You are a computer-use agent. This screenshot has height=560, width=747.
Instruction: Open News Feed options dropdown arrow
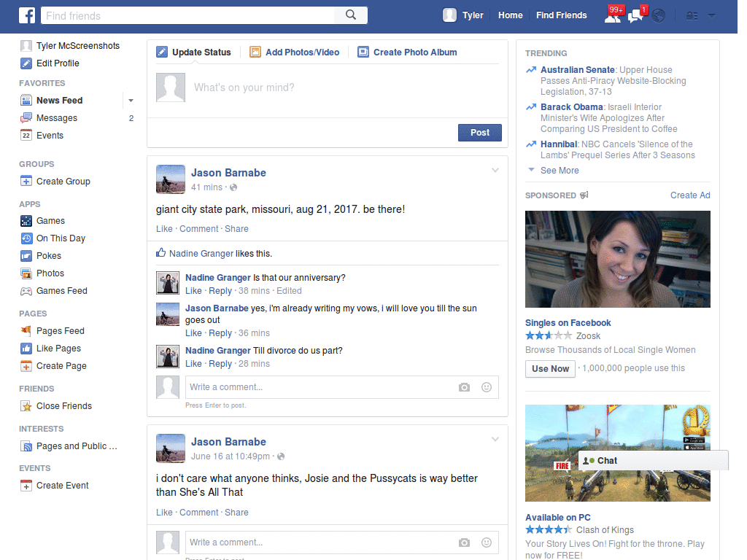pos(131,101)
